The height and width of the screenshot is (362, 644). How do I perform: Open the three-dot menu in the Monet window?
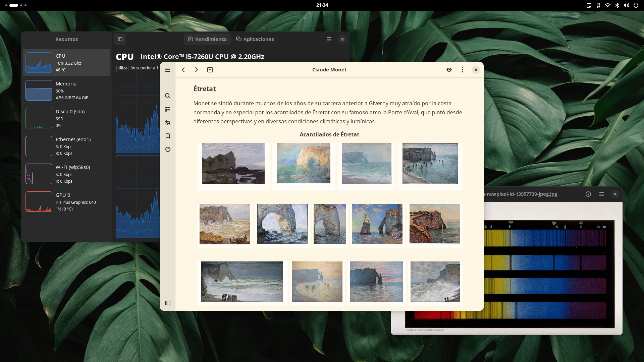click(x=463, y=70)
